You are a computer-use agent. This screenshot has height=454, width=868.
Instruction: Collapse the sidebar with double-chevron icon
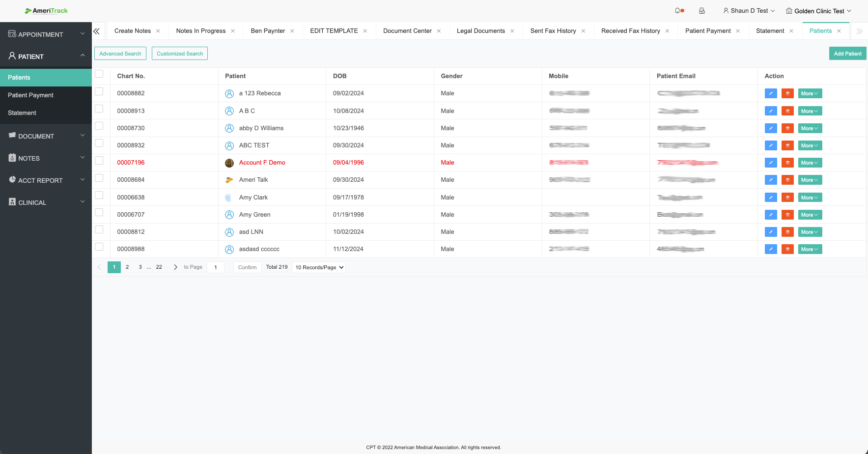pyautogui.click(x=97, y=31)
